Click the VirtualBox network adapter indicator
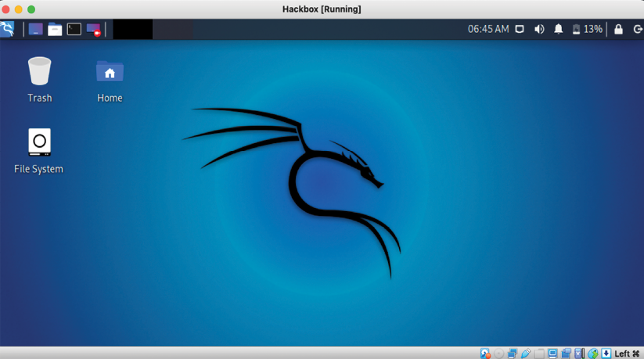Image resolution: width=644 pixels, height=359 pixels. pos(513,354)
